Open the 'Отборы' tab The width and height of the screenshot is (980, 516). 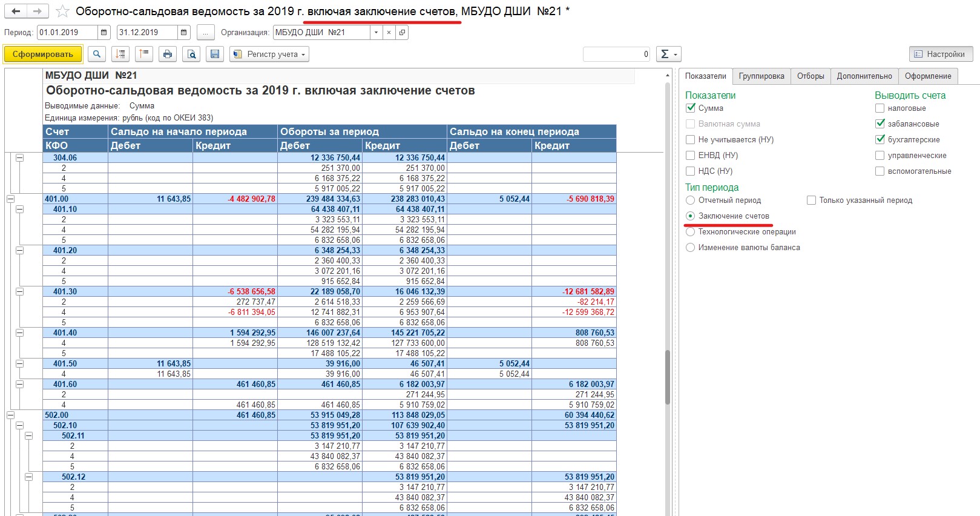tap(810, 76)
